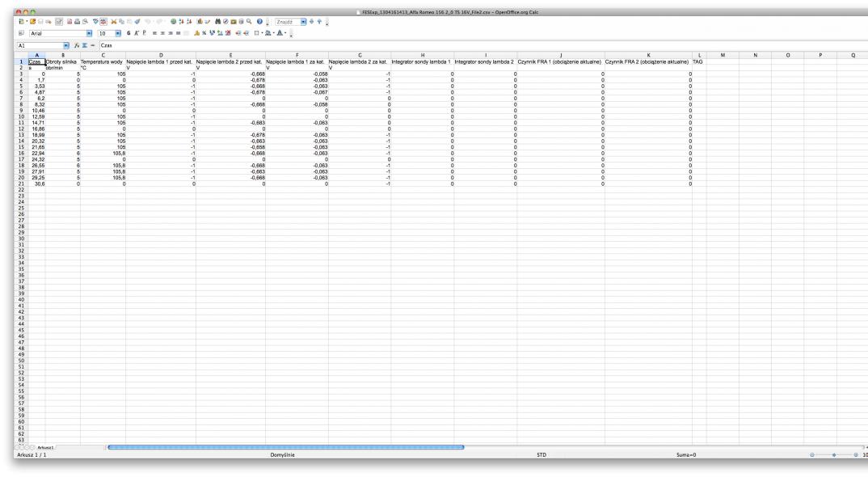The width and height of the screenshot is (868, 477).
Task: Click the Sort Descending icon
Action: tap(189, 22)
